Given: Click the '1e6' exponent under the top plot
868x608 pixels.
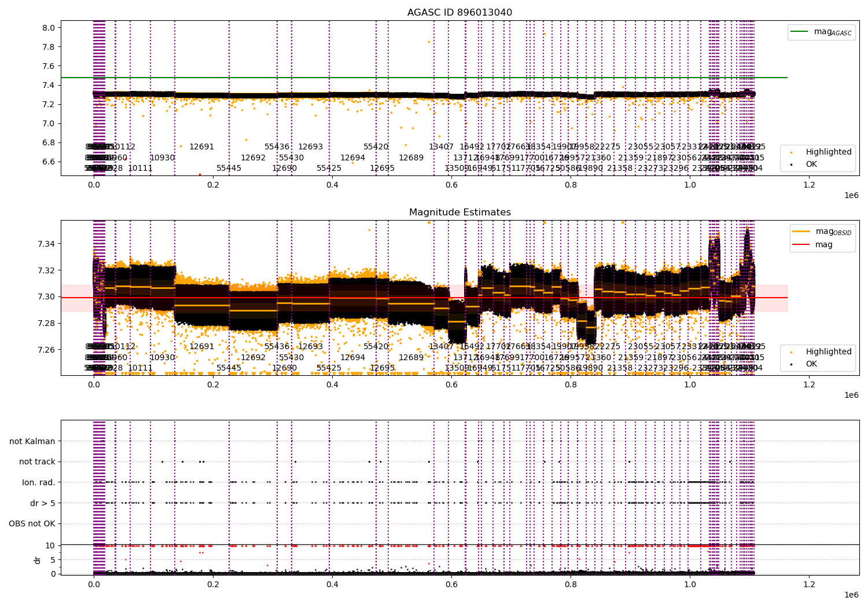Looking at the screenshot, I should tap(851, 195).
